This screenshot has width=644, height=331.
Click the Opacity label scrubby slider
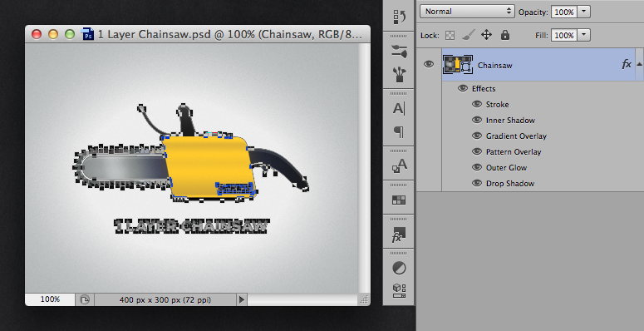(533, 12)
